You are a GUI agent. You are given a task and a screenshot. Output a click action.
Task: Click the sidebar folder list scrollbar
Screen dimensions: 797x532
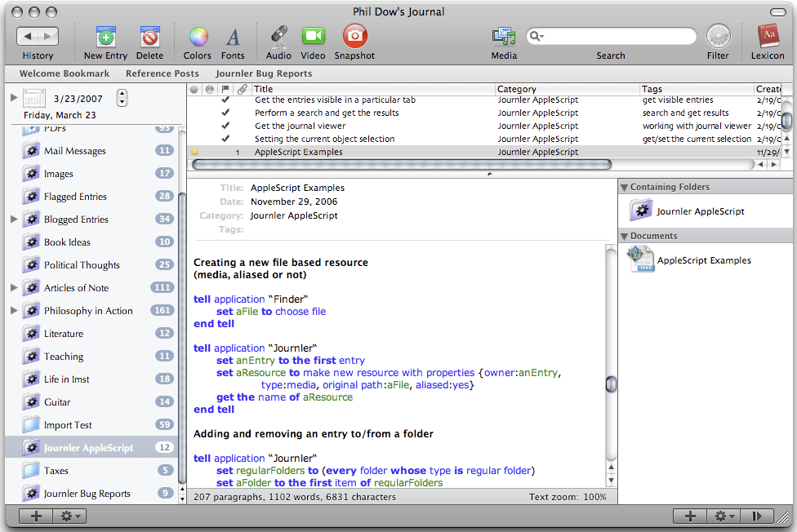(x=182, y=338)
